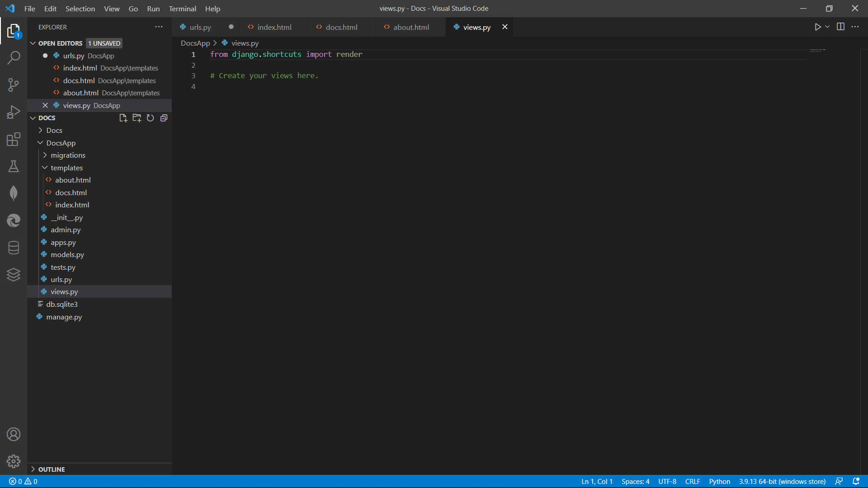Viewport: 868px width, 488px height.
Task: Collapse all folders in explorer
Action: [164, 118]
